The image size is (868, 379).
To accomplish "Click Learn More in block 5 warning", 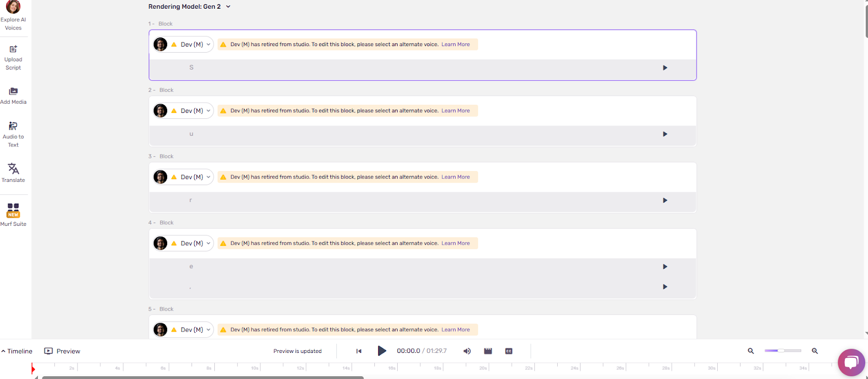I will click(456, 330).
